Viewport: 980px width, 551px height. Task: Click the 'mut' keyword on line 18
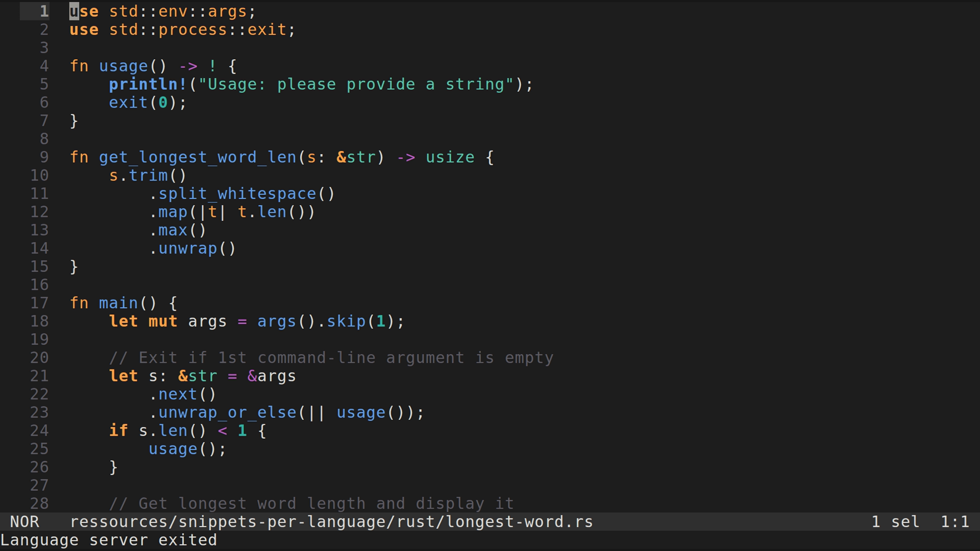[162, 321]
